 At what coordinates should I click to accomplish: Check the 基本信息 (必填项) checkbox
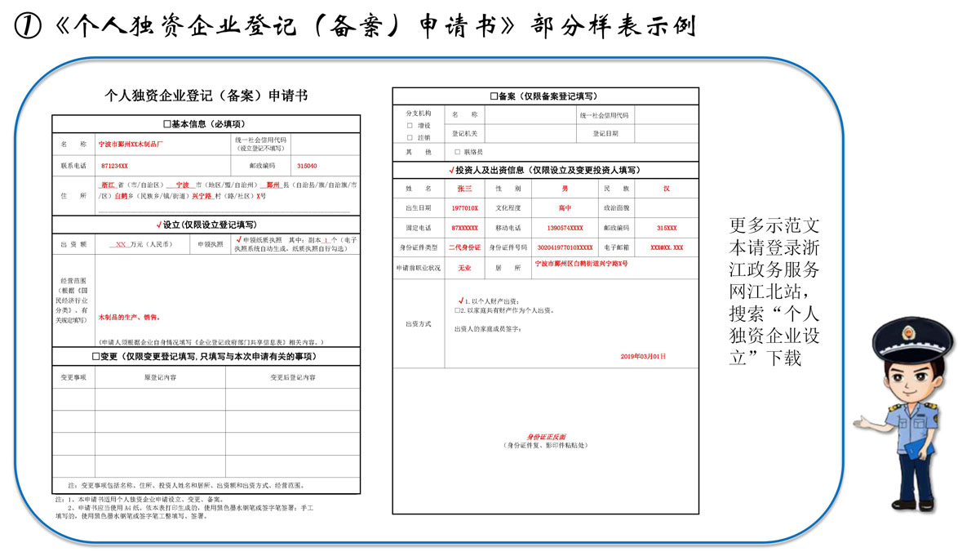click(x=167, y=124)
